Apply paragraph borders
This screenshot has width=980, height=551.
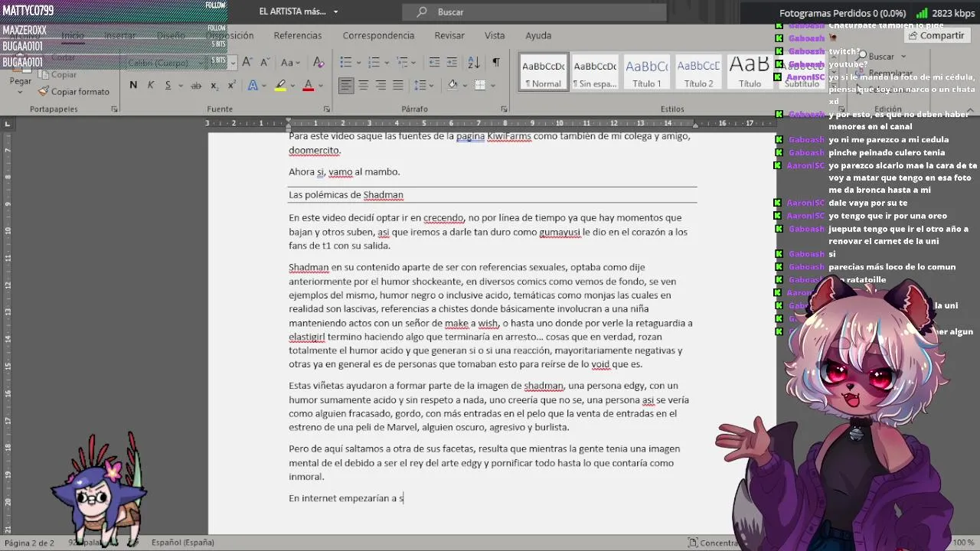[479, 85]
